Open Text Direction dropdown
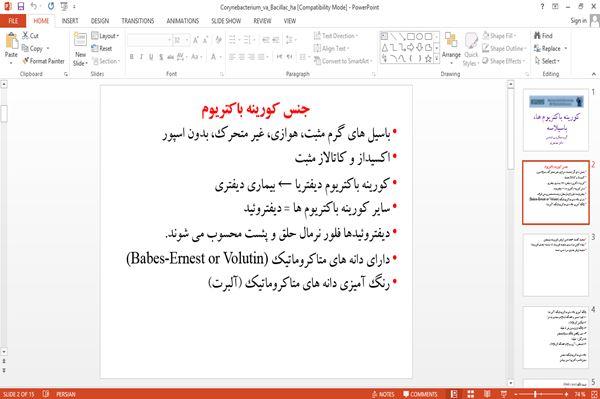The width and height of the screenshot is (600, 399). pos(336,36)
